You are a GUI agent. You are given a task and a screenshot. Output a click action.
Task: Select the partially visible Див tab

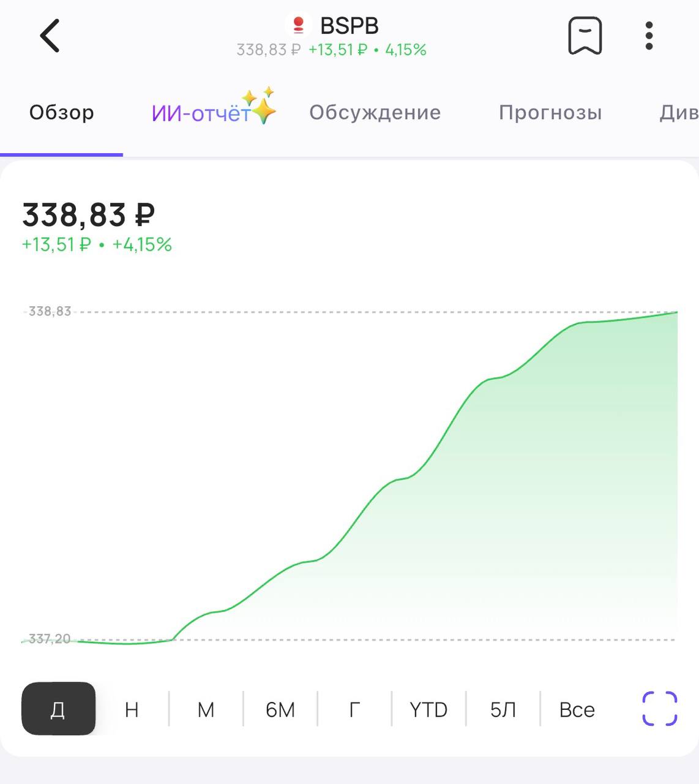[x=678, y=113]
